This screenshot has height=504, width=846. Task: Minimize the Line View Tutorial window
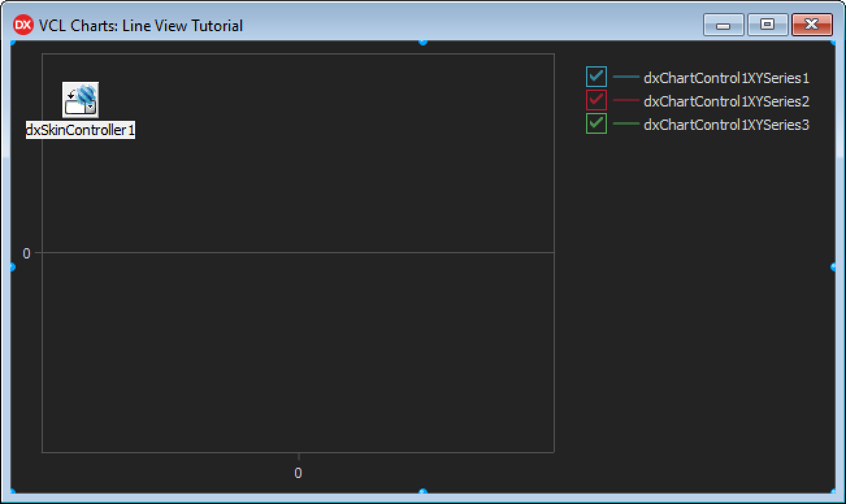pyautogui.click(x=723, y=25)
